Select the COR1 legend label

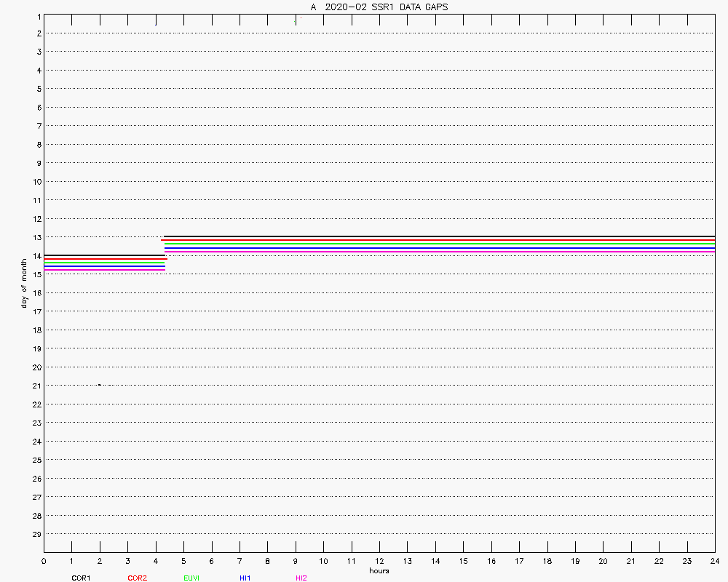pyautogui.click(x=81, y=578)
